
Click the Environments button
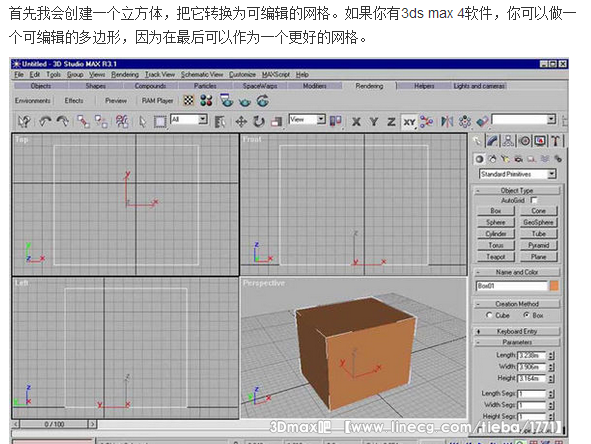(x=33, y=101)
